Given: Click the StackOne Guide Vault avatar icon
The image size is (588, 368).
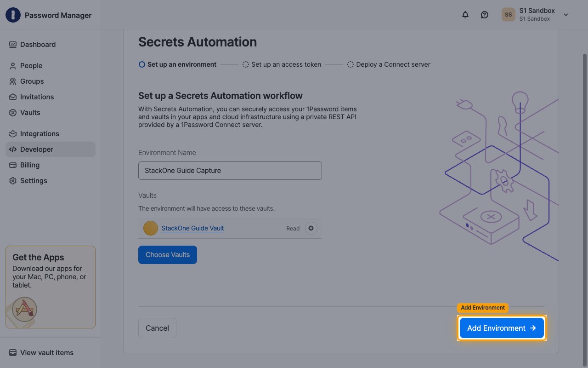Looking at the screenshot, I should [x=151, y=228].
